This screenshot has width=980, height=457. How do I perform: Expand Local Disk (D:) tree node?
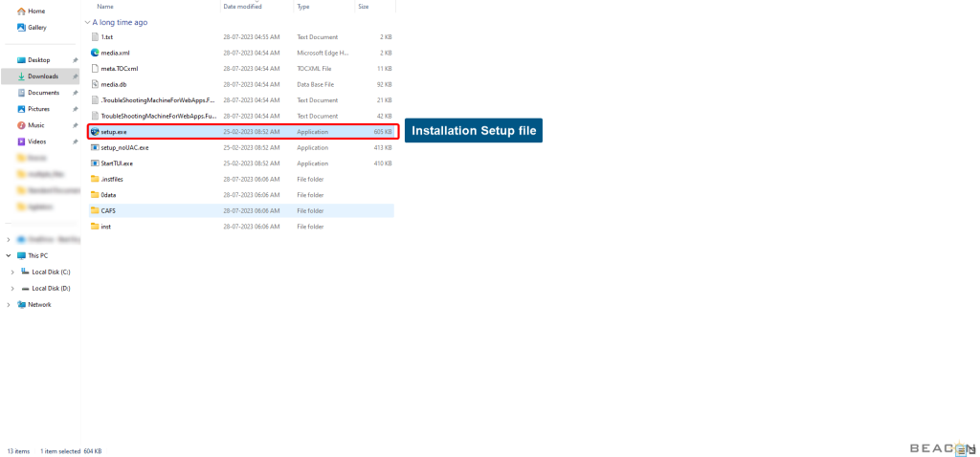pyautogui.click(x=12, y=289)
